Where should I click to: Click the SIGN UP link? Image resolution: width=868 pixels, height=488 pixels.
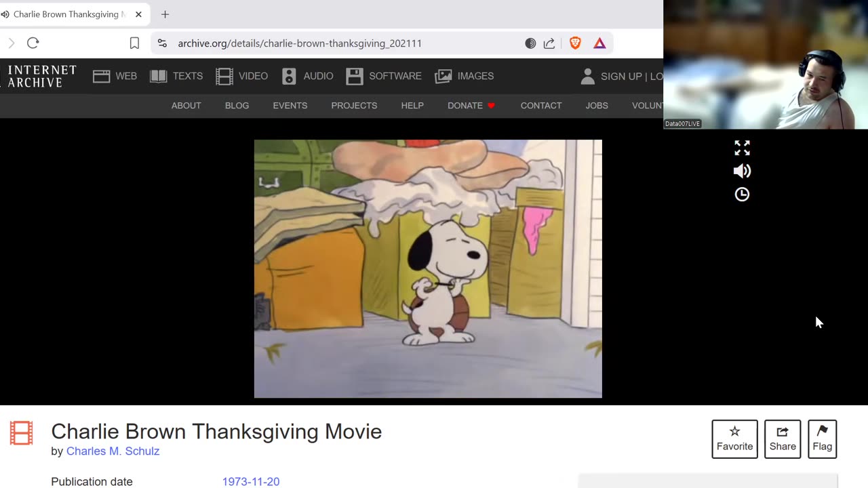[x=621, y=77]
